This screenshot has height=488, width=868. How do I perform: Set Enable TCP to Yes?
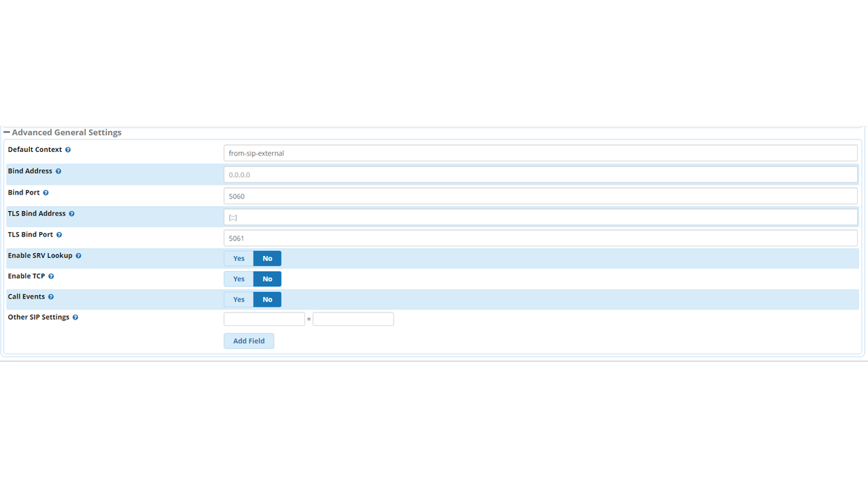click(x=238, y=278)
